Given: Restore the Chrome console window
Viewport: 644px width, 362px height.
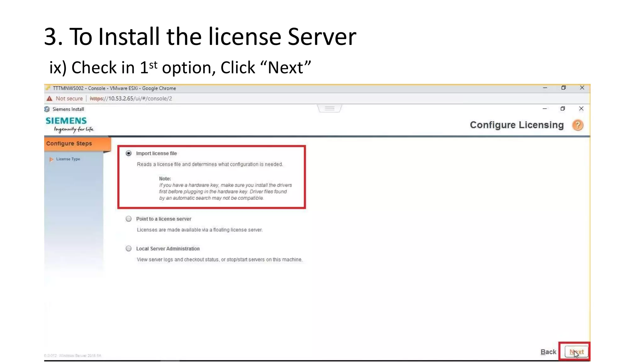Looking at the screenshot, I should point(563,88).
